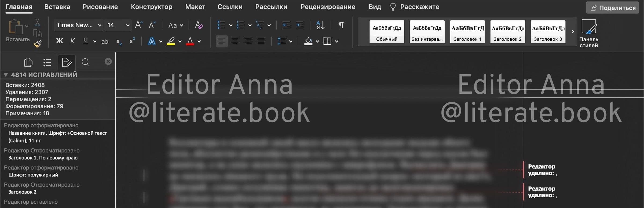Clear all formatting icon
644x208 pixels.
(199, 25)
